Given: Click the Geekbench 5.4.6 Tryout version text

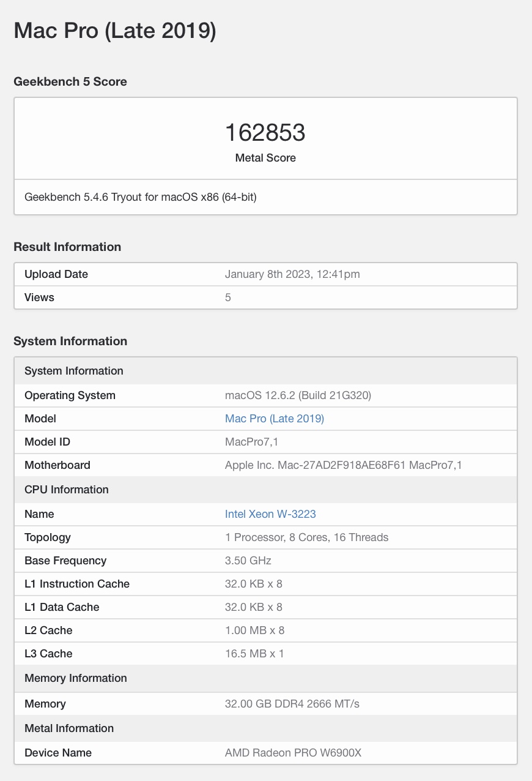Looking at the screenshot, I should point(141,197).
